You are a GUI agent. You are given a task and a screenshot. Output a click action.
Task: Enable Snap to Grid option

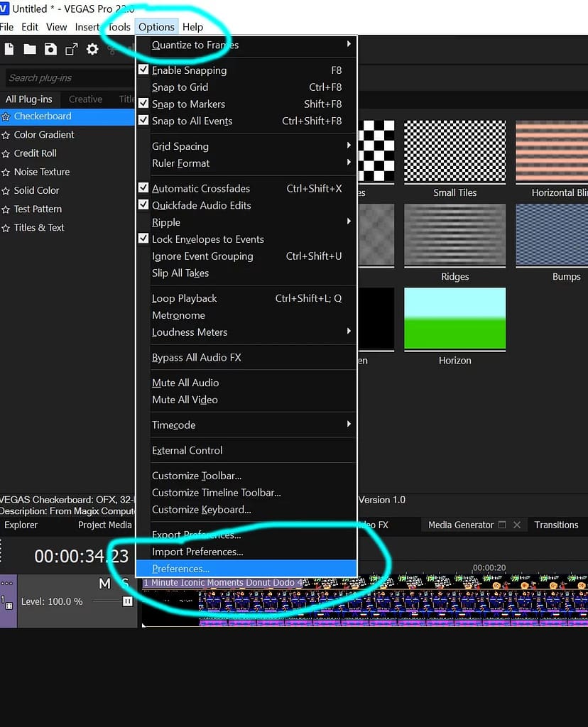pos(246,87)
